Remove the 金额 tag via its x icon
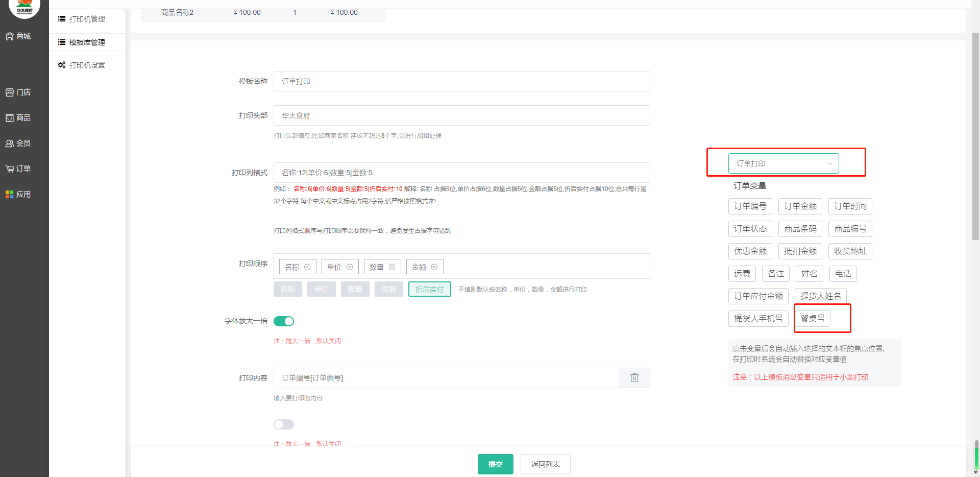 coord(434,267)
